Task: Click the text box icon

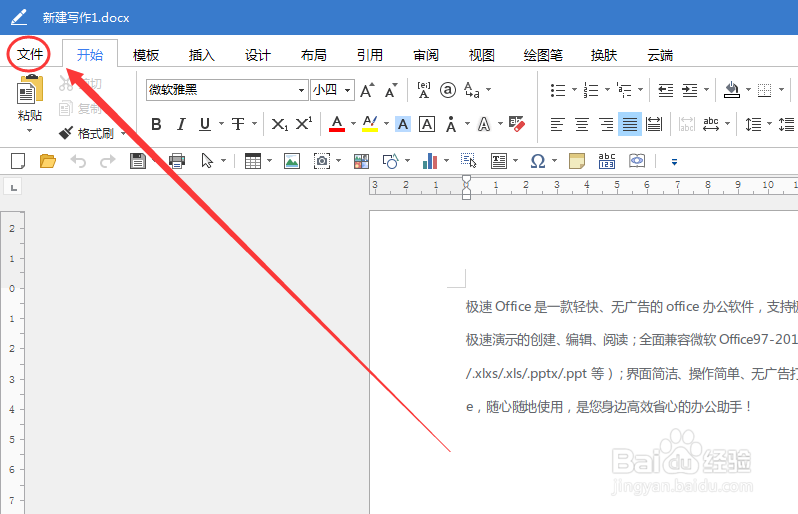Action: click(499, 161)
